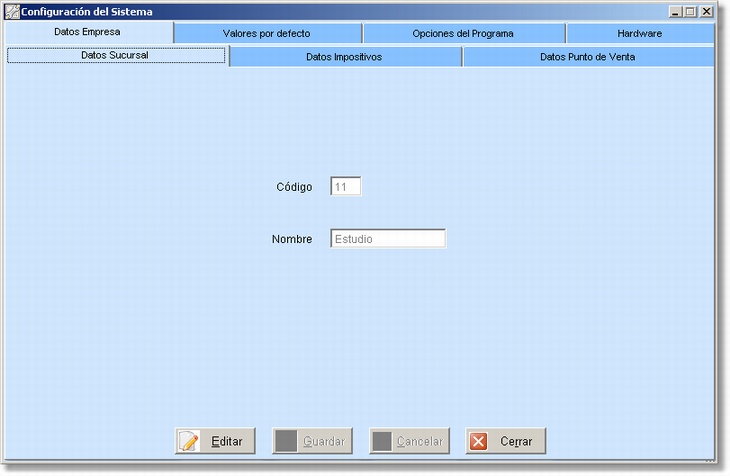730x476 pixels.
Task: Click the pencil icon on the Editar button
Action: (190, 442)
